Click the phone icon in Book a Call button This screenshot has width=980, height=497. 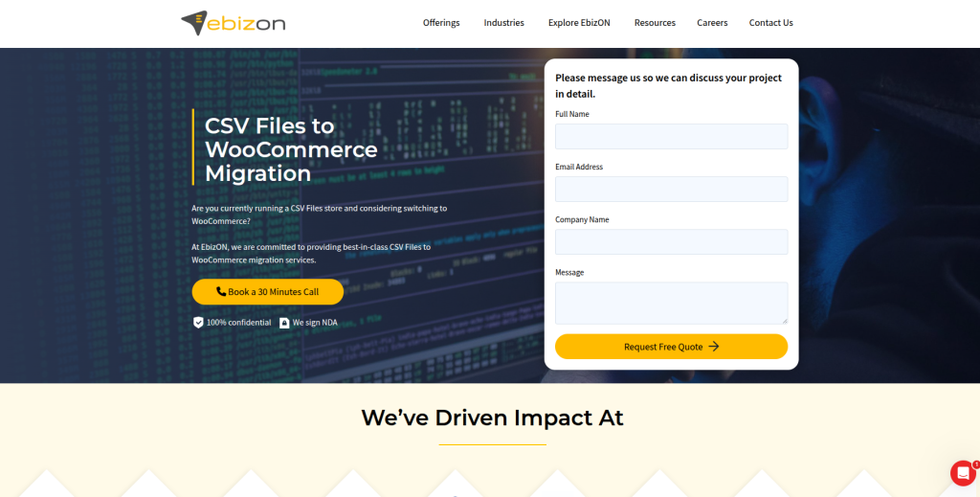point(221,291)
